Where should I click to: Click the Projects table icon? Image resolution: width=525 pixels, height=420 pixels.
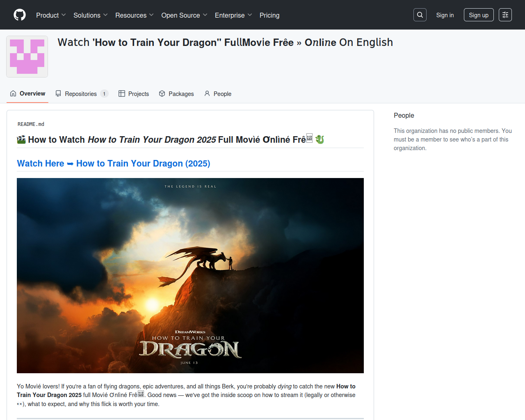pos(122,94)
